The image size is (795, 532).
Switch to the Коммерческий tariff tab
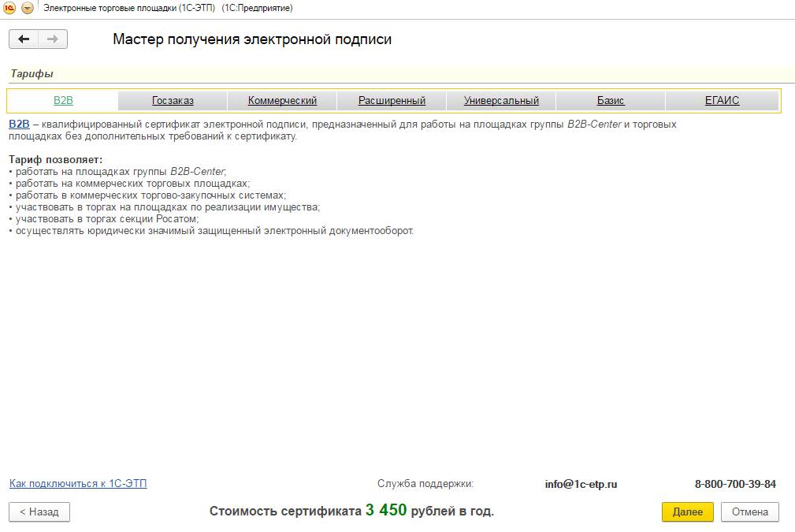(282, 100)
